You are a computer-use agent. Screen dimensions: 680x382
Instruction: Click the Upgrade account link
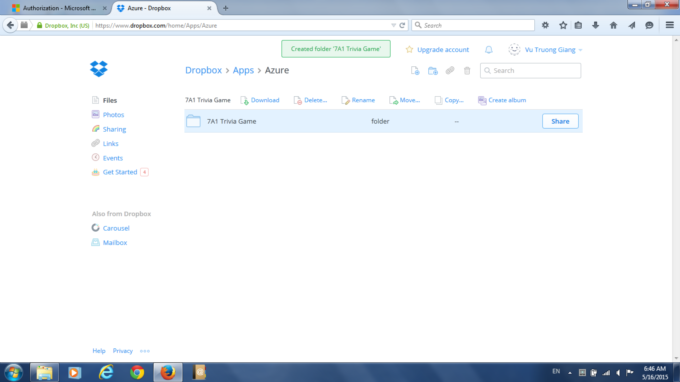coord(443,50)
